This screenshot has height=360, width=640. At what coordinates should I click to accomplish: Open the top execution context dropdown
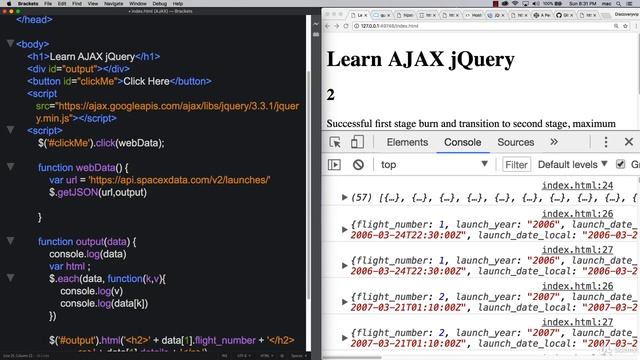click(x=433, y=164)
